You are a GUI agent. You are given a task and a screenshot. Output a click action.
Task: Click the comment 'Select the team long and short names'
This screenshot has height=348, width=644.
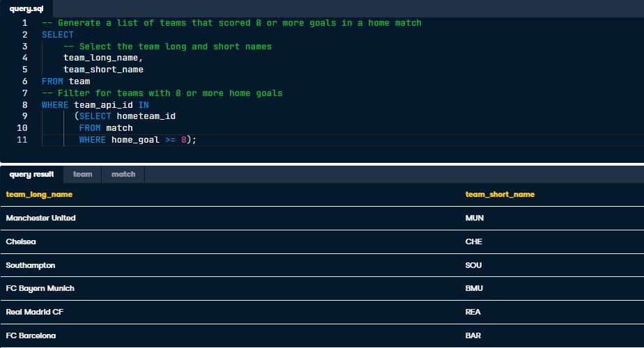167,47
